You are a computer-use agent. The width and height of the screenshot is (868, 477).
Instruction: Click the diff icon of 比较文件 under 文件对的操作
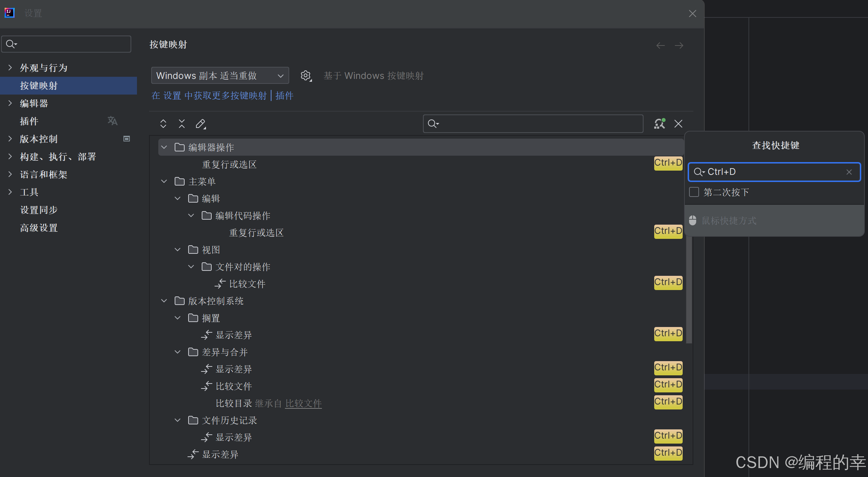click(x=220, y=284)
